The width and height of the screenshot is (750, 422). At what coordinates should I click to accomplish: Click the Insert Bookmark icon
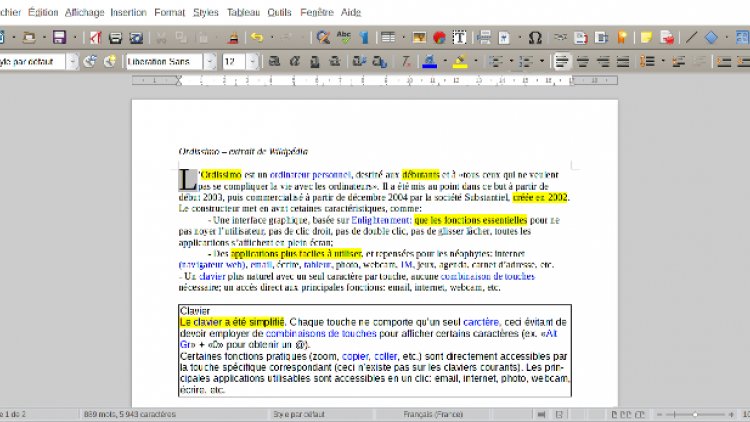(622, 37)
